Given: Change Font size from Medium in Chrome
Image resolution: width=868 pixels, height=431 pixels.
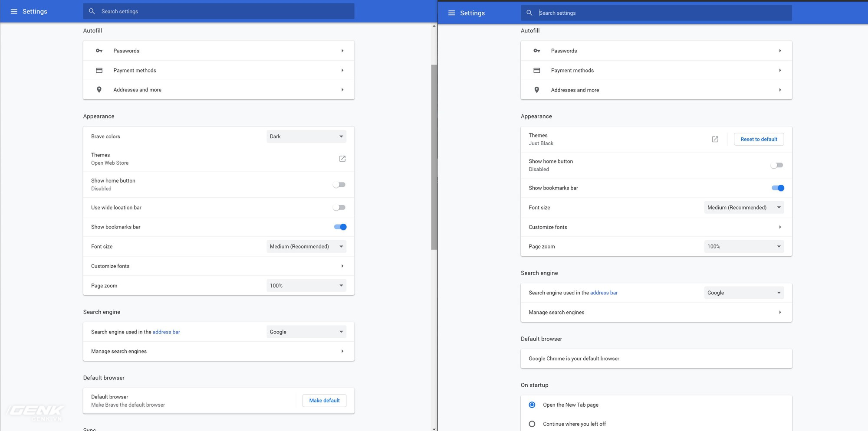Looking at the screenshot, I should (744, 207).
